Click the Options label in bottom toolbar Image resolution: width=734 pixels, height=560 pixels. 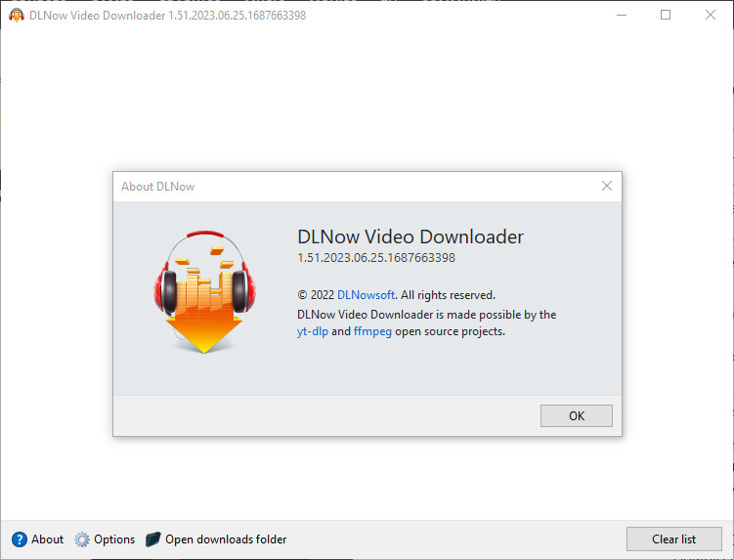pos(114,539)
